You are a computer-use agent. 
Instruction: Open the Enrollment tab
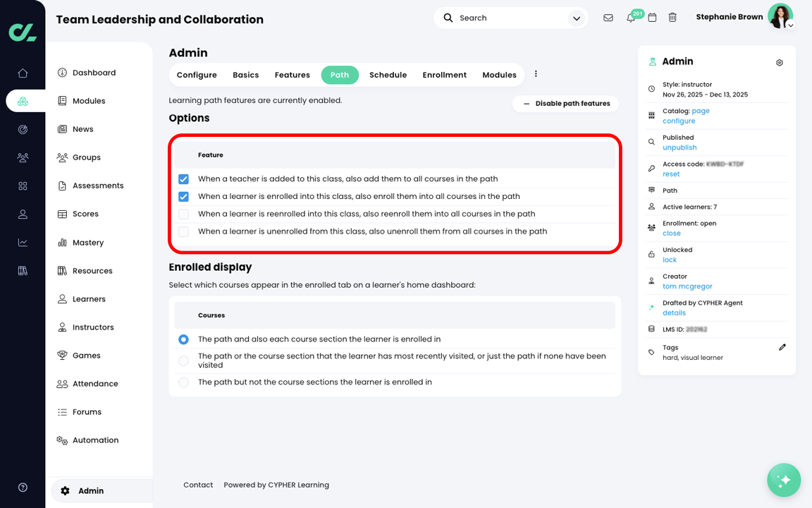click(444, 74)
